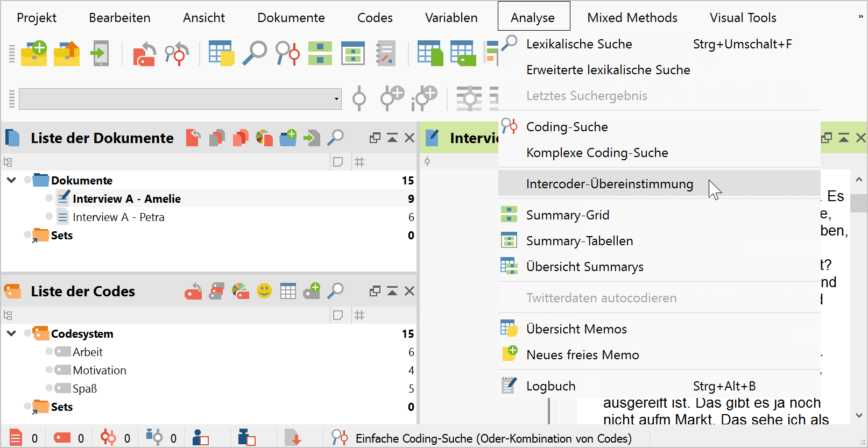Toggle activation circle for Dokumente folder
868x448 pixels.
point(27,180)
